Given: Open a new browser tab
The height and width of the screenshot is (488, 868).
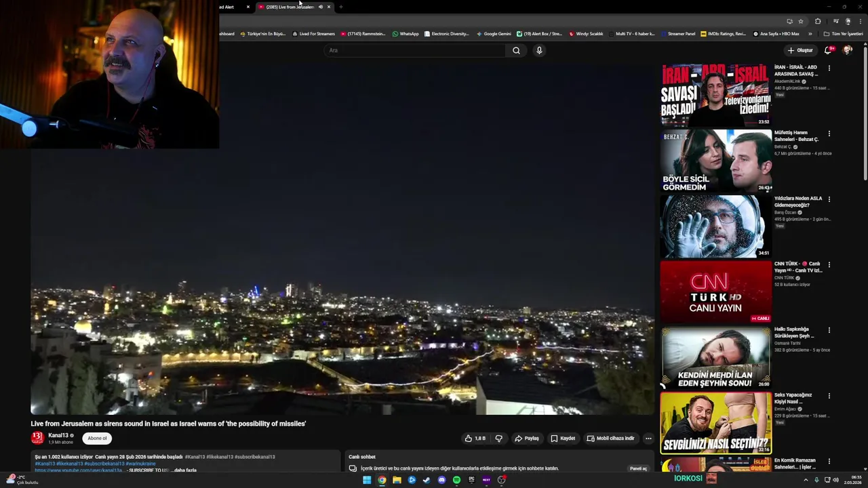Looking at the screenshot, I should click(340, 7).
